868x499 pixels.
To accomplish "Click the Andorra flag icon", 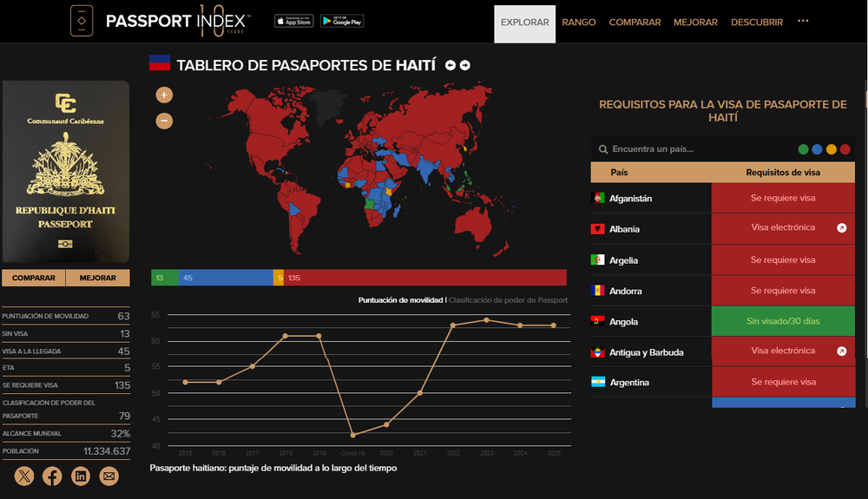I will [x=598, y=290].
